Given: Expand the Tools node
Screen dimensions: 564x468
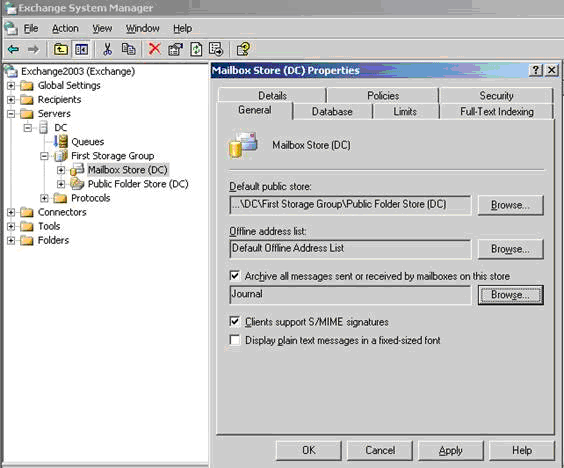Looking at the screenshot, I should click(11, 226).
